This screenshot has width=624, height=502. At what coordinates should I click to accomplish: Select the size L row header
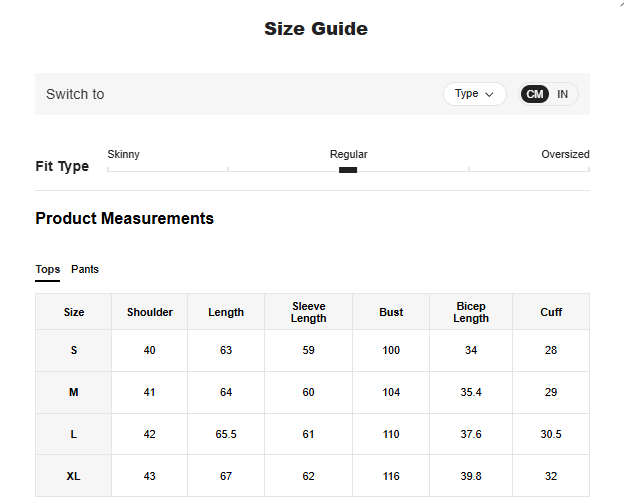pyautogui.click(x=73, y=435)
